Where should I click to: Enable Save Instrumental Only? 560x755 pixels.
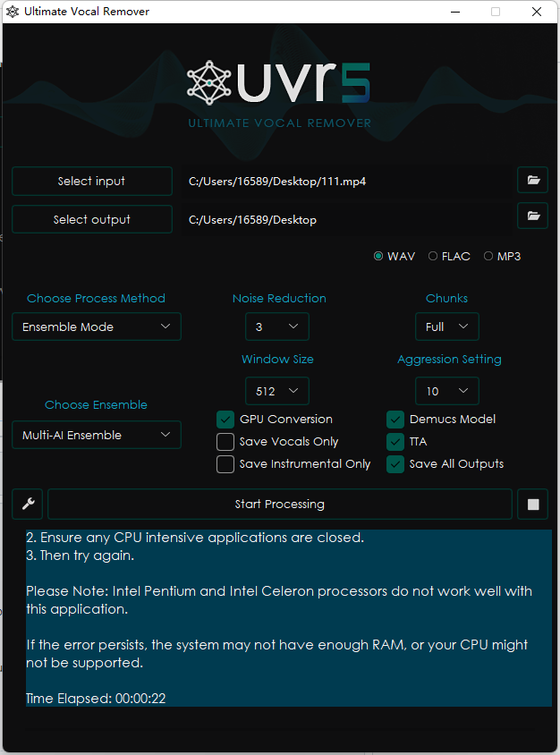(225, 464)
